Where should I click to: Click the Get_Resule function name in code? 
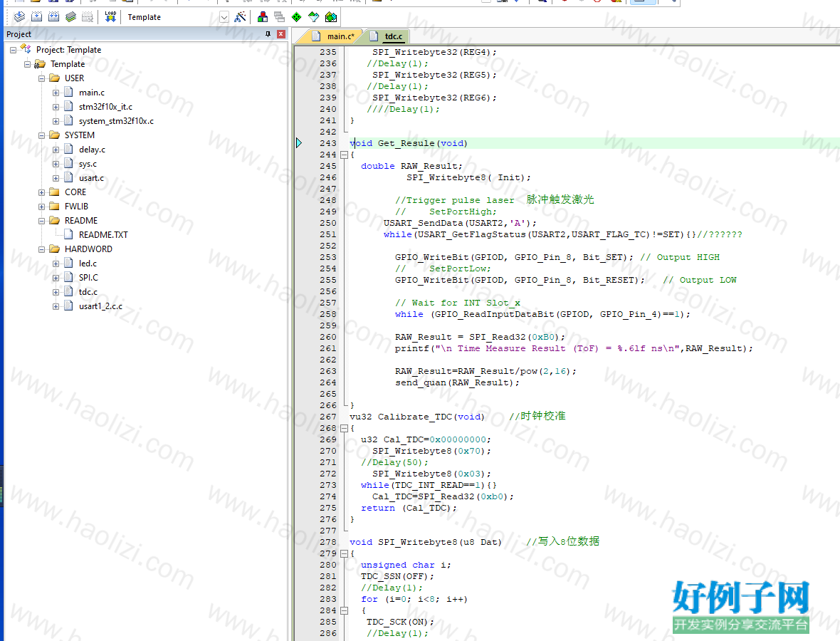tap(406, 143)
